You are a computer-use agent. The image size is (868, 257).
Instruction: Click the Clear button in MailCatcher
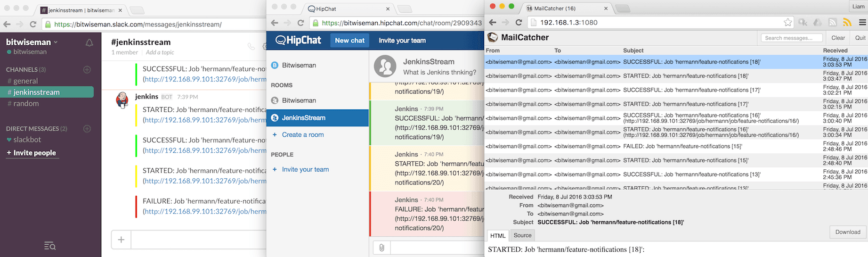(838, 38)
